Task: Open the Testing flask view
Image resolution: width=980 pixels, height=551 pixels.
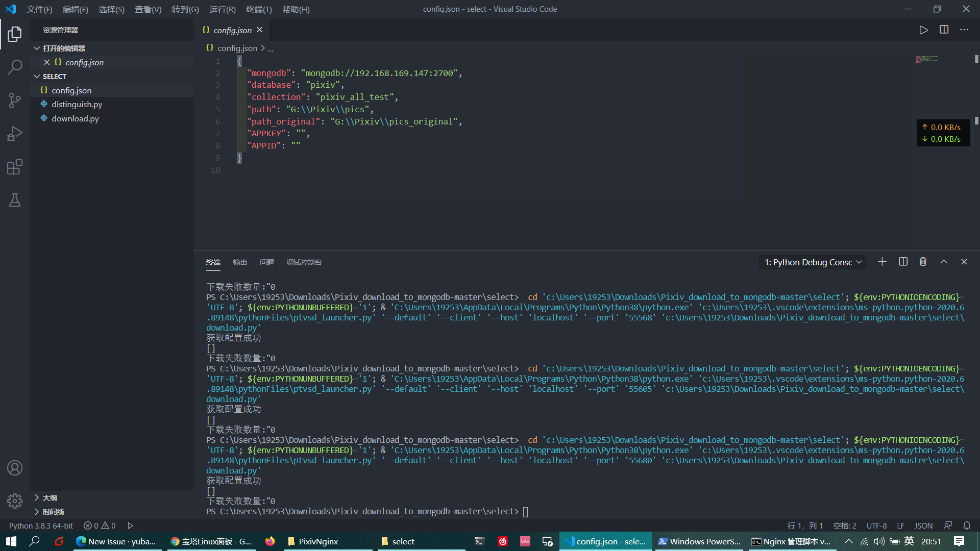Action: click(15, 200)
